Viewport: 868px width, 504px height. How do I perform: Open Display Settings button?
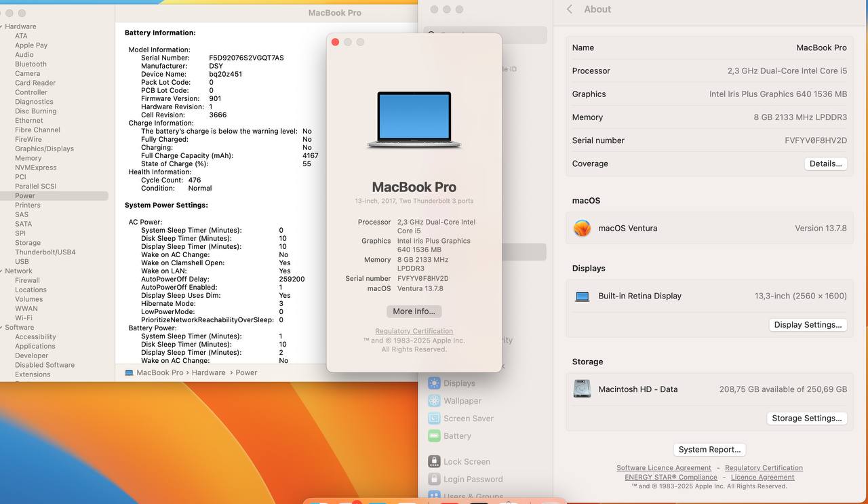tap(808, 325)
